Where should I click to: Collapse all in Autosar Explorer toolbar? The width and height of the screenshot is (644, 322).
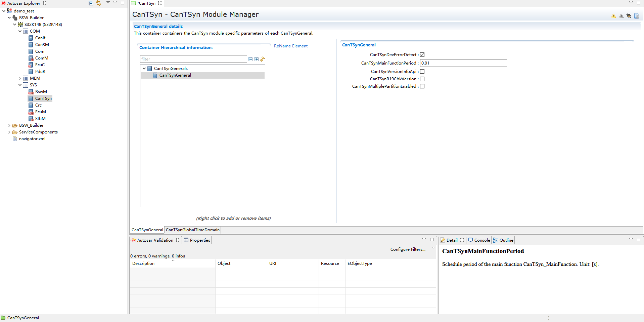coord(91,3)
